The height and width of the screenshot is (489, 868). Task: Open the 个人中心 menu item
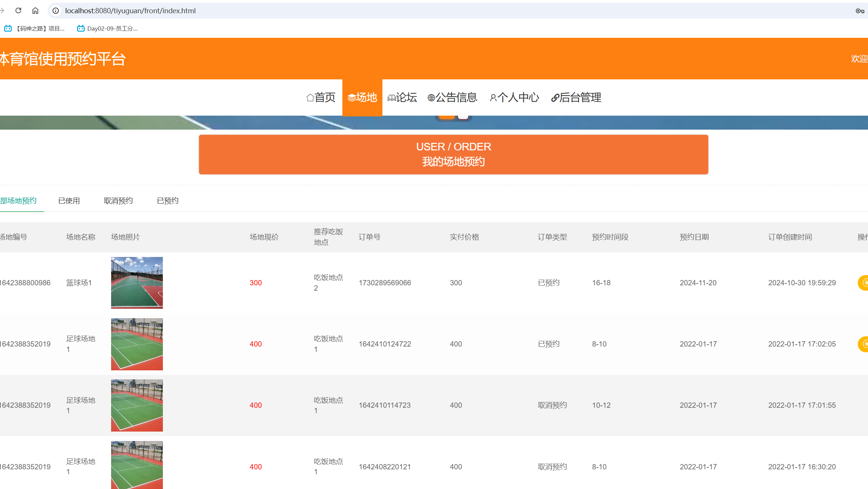(x=514, y=97)
